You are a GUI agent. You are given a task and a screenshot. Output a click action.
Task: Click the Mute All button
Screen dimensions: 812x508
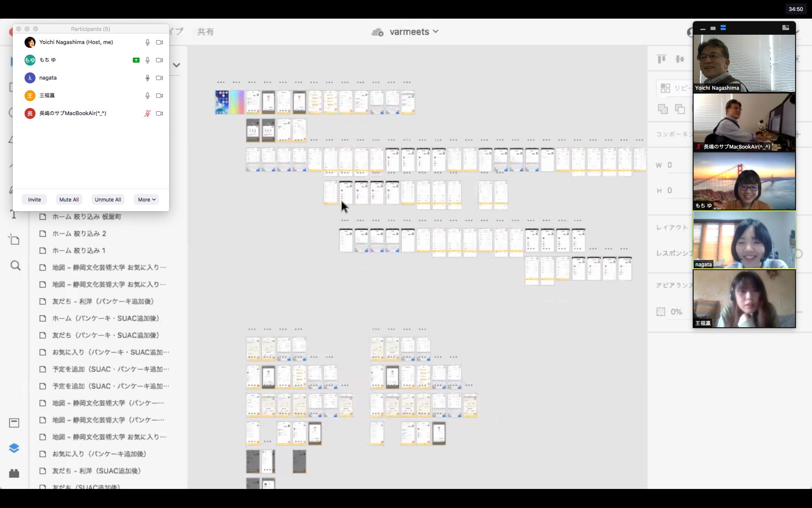coord(69,200)
